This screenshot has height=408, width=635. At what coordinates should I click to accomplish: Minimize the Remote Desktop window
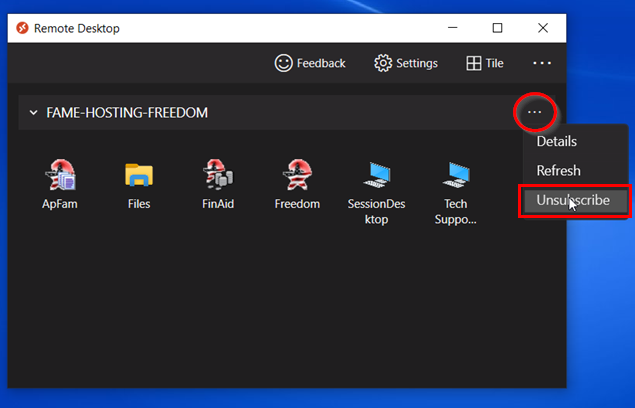[x=453, y=28]
